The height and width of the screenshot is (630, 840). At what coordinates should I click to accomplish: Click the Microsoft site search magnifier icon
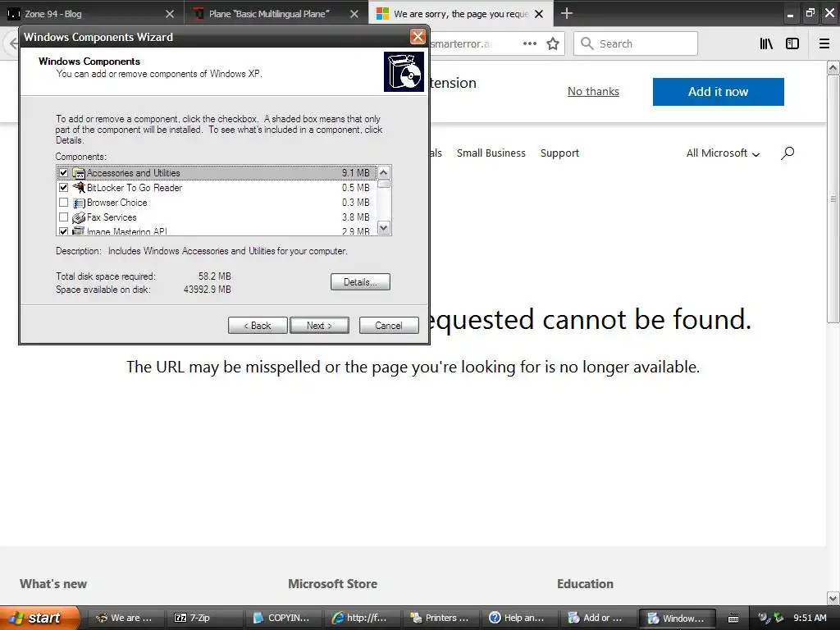tap(787, 153)
